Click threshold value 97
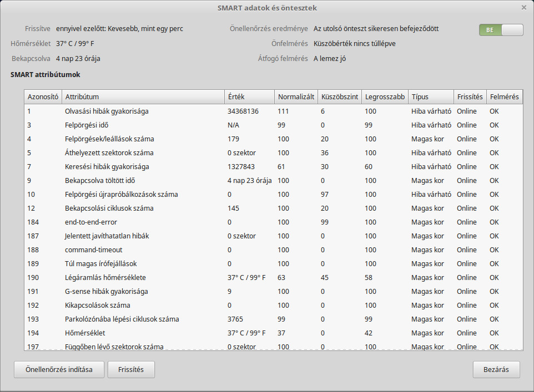Image resolution: width=534 pixels, height=392 pixels. click(325, 195)
